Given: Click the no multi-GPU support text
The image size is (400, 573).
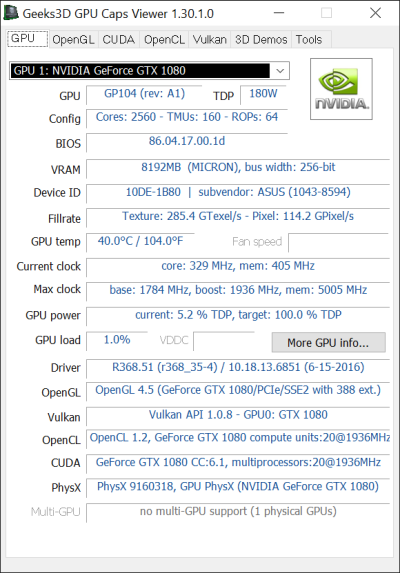Looking at the screenshot, I should pyautogui.click(x=238, y=512).
